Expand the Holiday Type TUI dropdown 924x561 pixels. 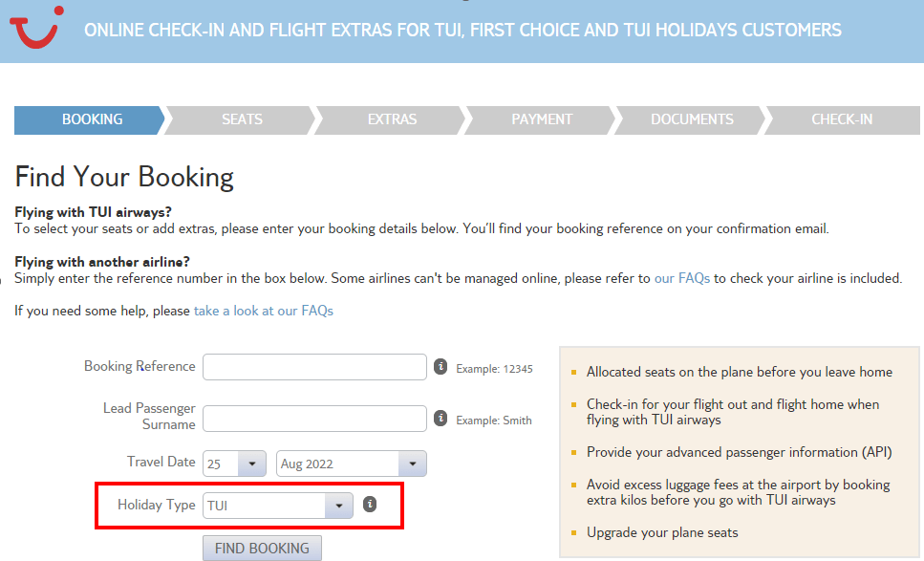pos(277,506)
